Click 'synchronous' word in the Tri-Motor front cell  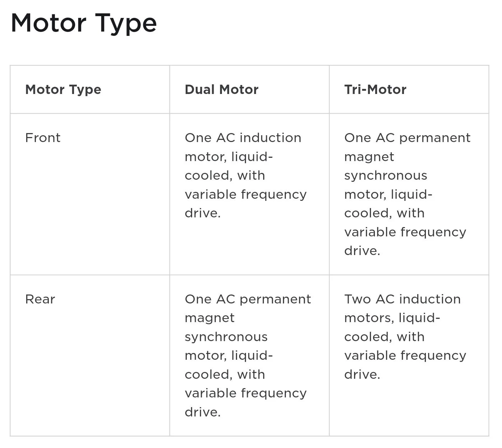(x=386, y=175)
